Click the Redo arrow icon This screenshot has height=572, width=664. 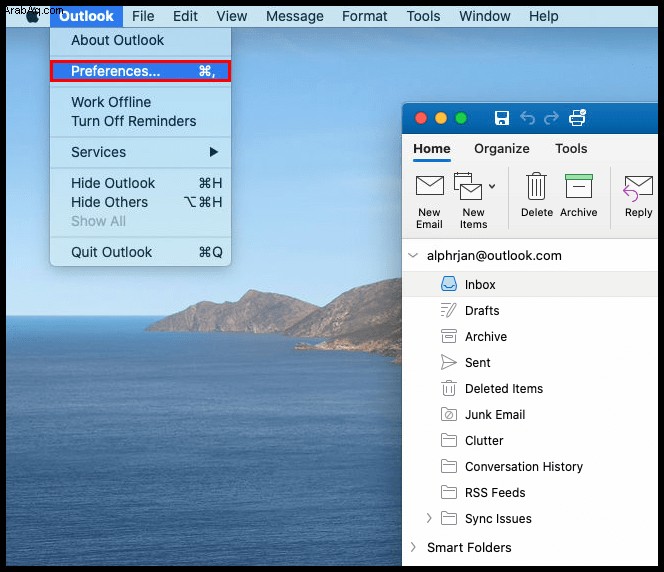[551, 118]
